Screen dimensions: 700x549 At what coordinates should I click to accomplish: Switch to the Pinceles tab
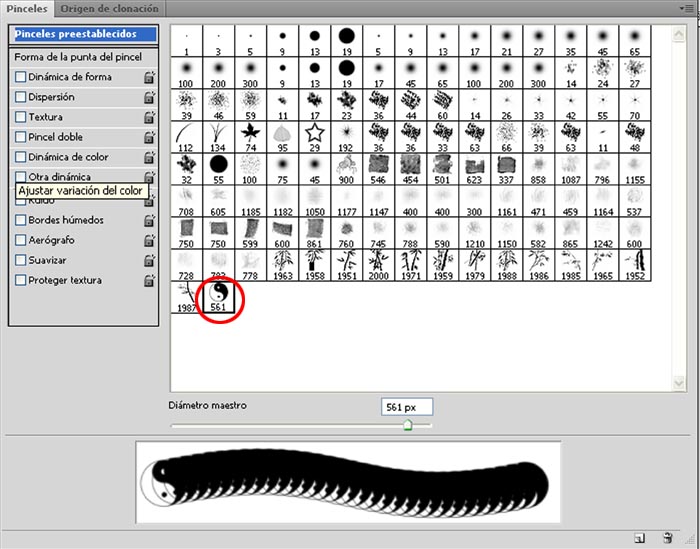(x=27, y=8)
